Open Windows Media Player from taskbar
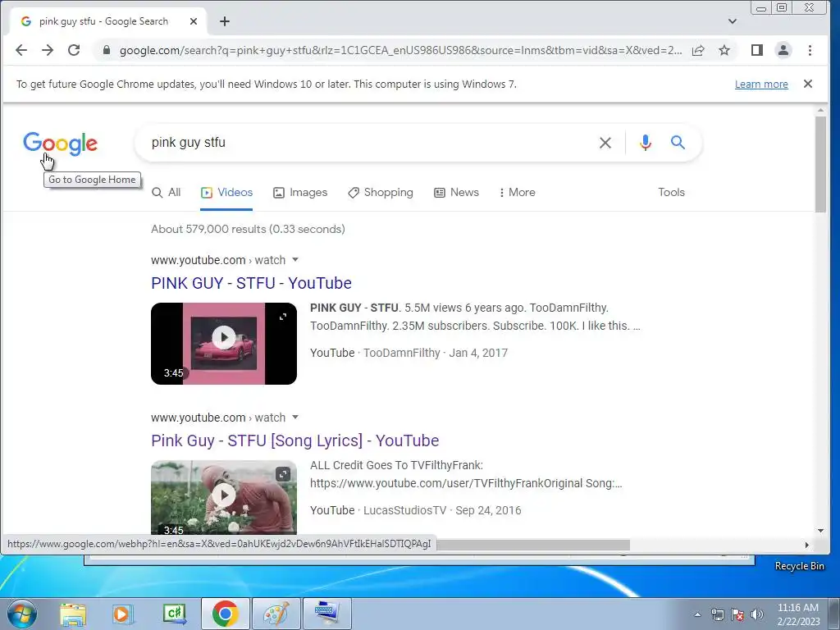The width and height of the screenshot is (840, 630). [122, 614]
